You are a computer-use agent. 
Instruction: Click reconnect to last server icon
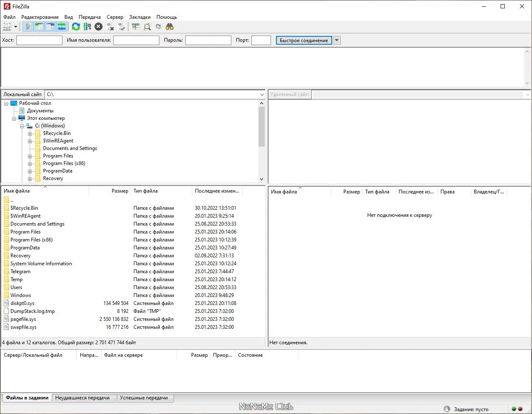(121, 27)
